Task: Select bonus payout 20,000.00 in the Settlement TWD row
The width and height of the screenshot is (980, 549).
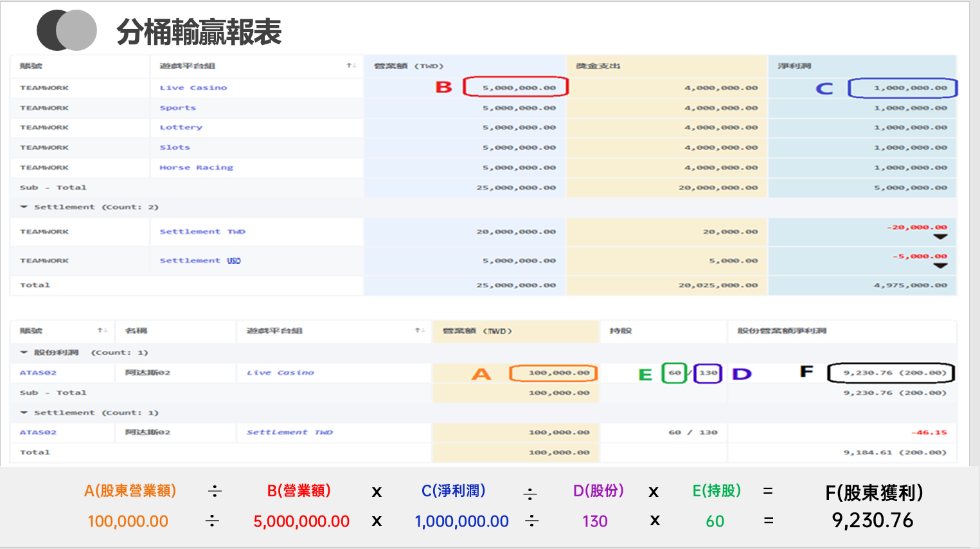Action: 730,231
